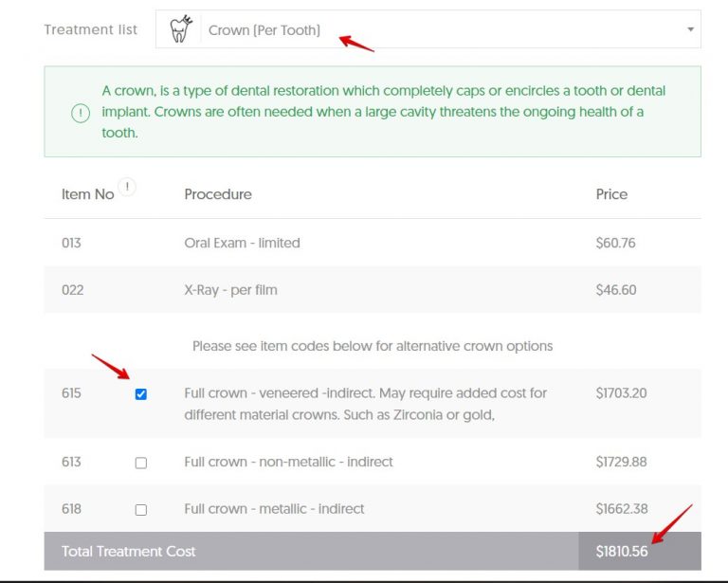The height and width of the screenshot is (583, 728).
Task: Expand the Treatment list dropdown arrow
Action: point(690,30)
